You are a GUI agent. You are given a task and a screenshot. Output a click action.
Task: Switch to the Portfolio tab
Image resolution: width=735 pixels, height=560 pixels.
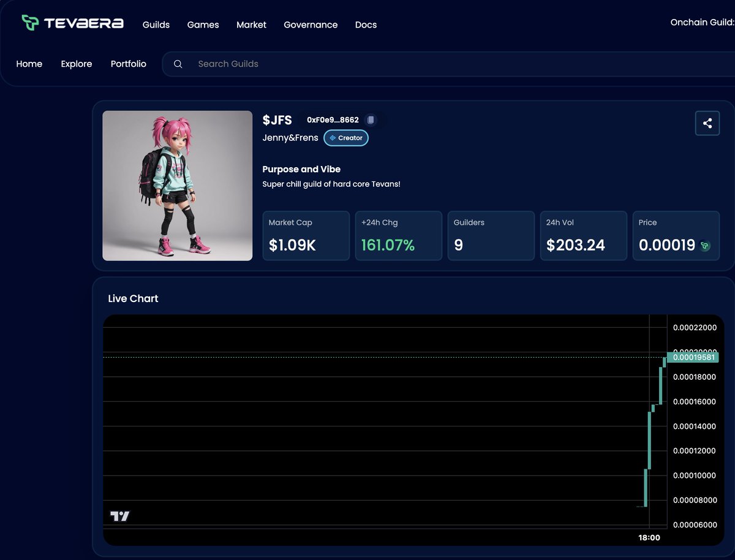pyautogui.click(x=128, y=64)
